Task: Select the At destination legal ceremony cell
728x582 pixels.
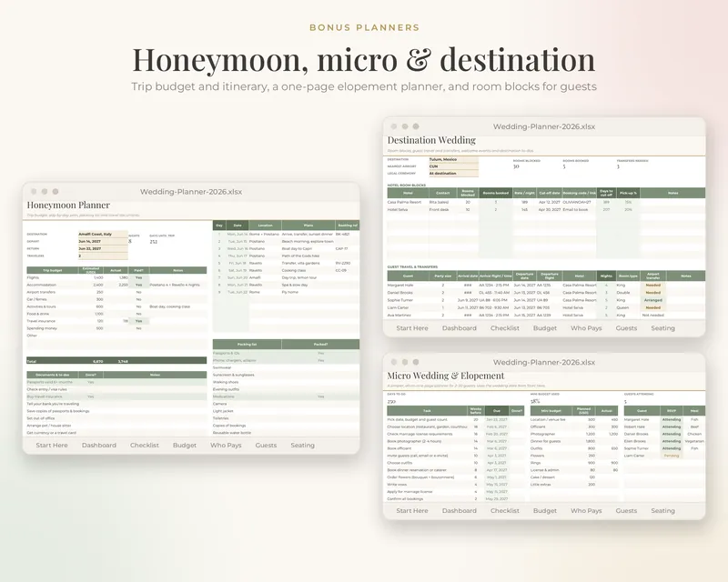Action: (453, 173)
